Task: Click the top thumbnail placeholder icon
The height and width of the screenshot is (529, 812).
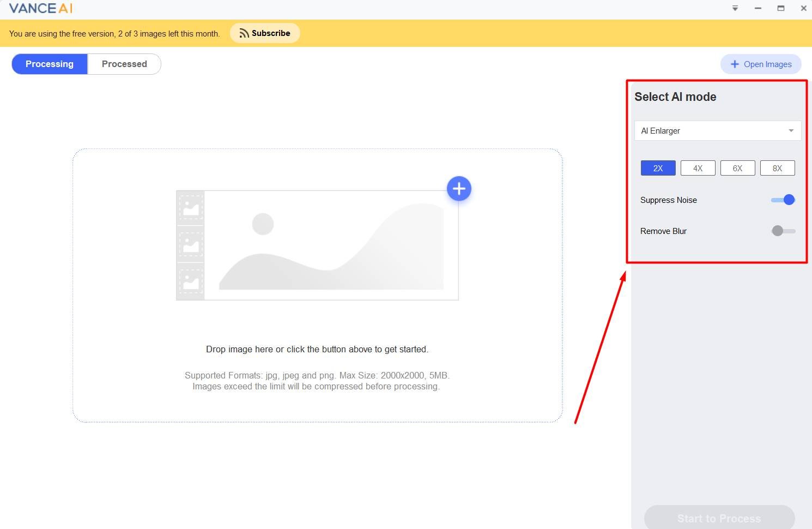Action: click(191, 208)
